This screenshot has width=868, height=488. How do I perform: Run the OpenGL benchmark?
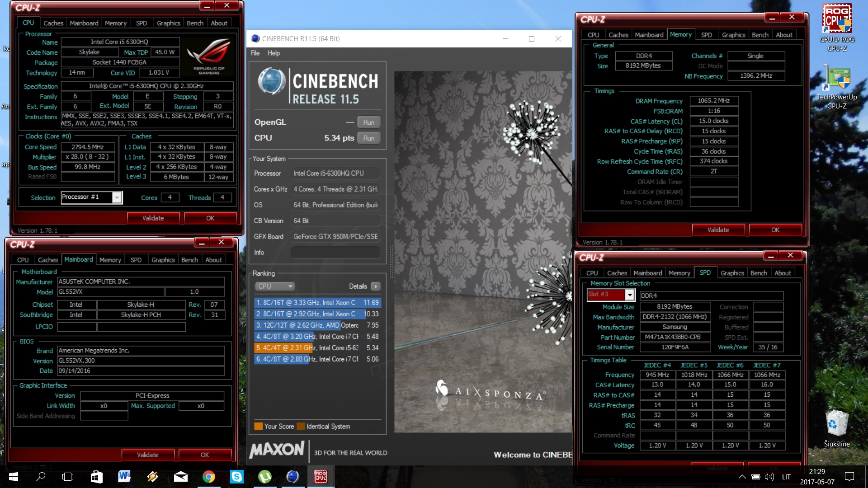(368, 122)
